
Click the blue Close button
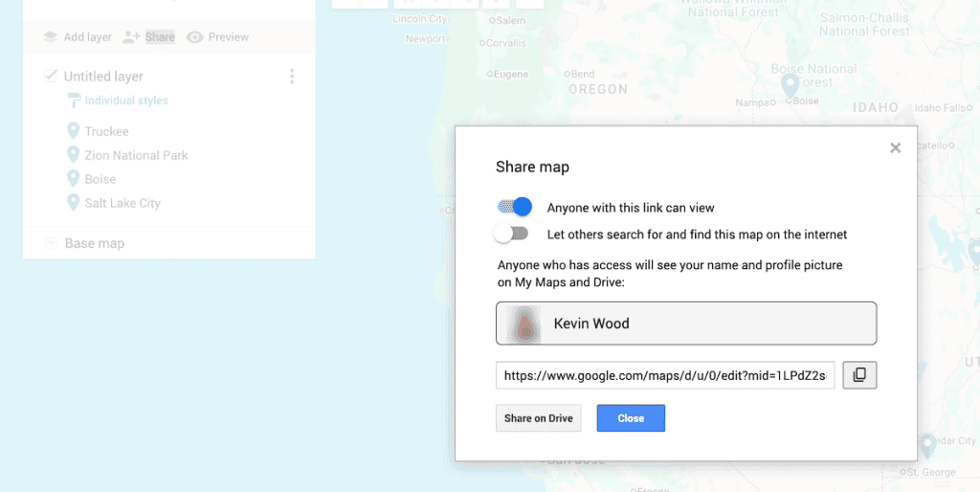click(x=631, y=418)
